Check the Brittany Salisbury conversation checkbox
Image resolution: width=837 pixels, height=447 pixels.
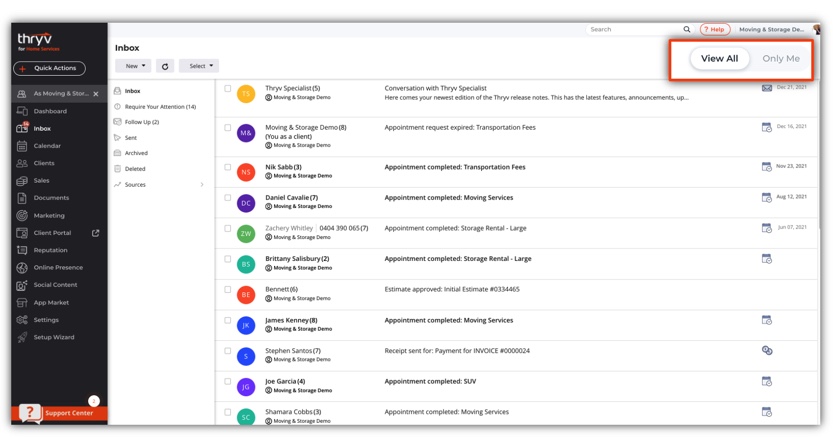pyautogui.click(x=228, y=259)
